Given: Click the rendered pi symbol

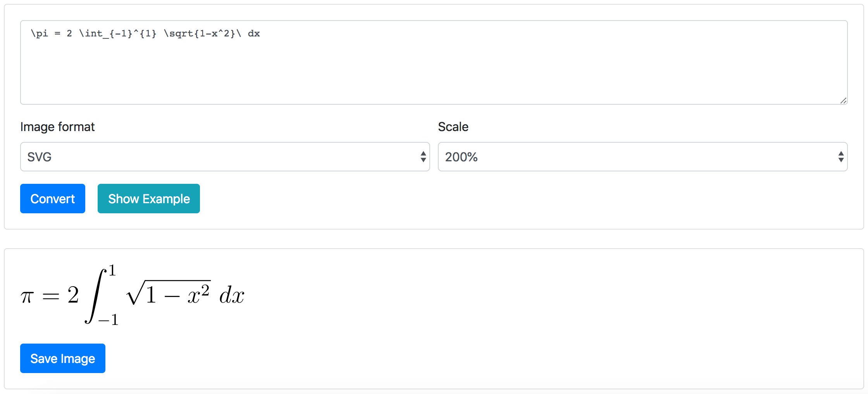Looking at the screenshot, I should [28, 297].
